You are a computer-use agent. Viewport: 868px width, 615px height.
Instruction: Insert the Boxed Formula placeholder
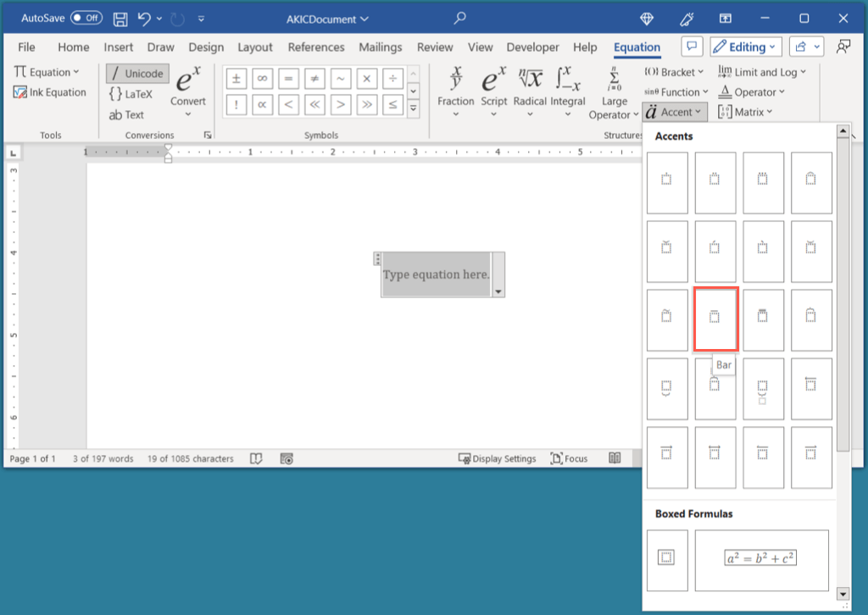click(x=667, y=559)
